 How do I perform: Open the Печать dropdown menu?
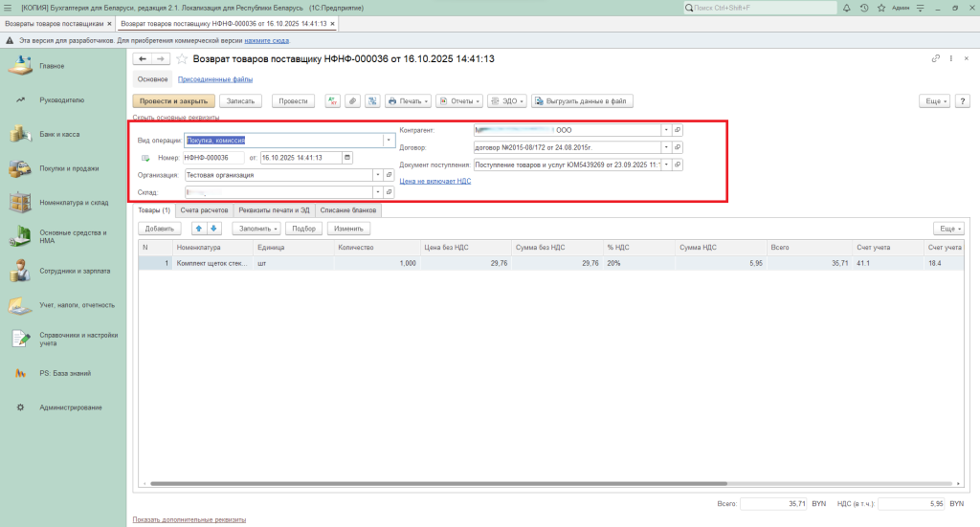coord(408,100)
